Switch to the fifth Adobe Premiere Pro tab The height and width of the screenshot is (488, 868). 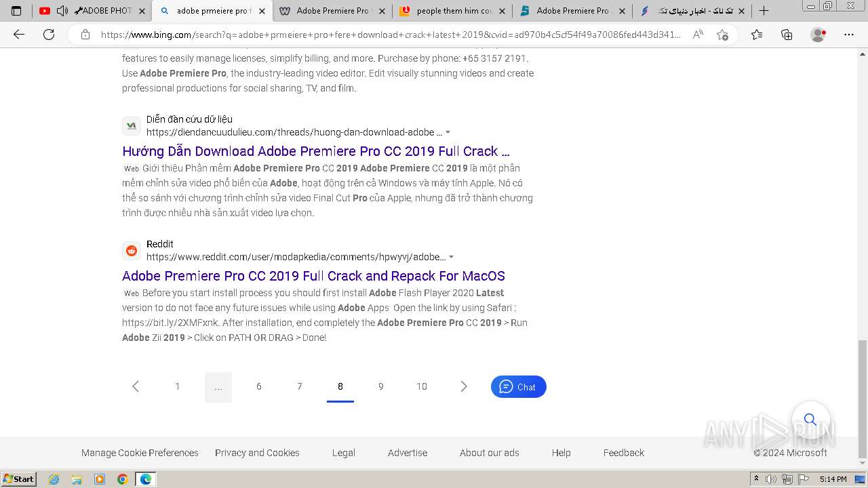(x=572, y=11)
